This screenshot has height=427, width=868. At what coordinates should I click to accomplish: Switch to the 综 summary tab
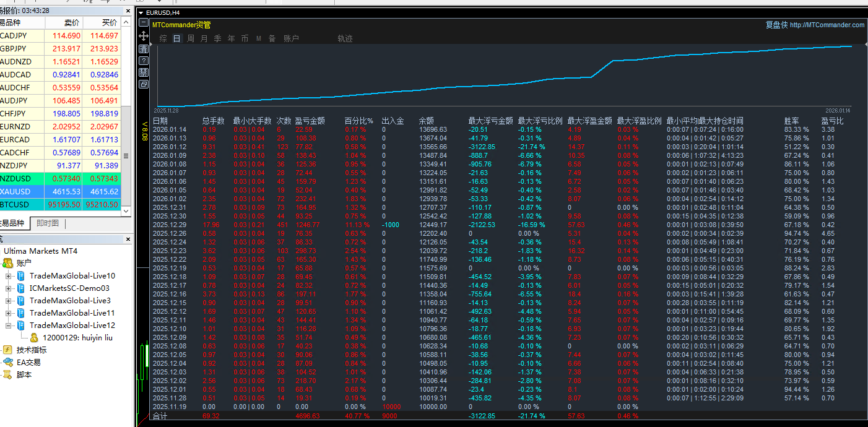click(x=163, y=38)
